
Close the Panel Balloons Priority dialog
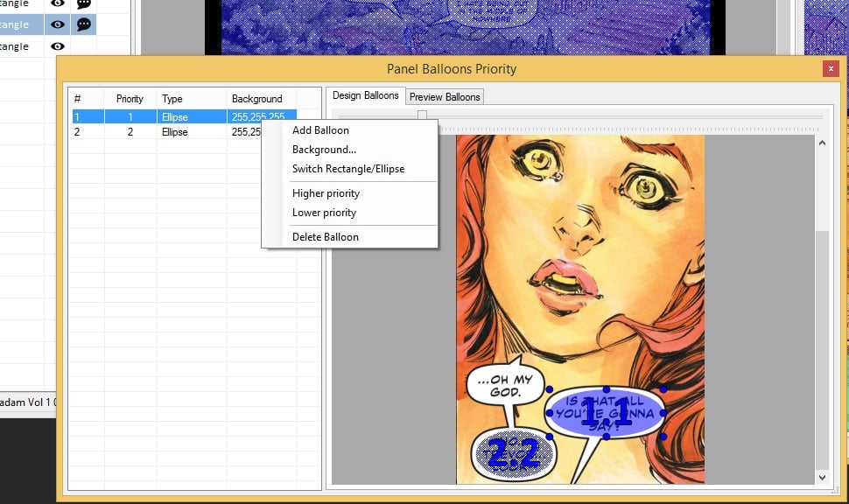click(831, 69)
